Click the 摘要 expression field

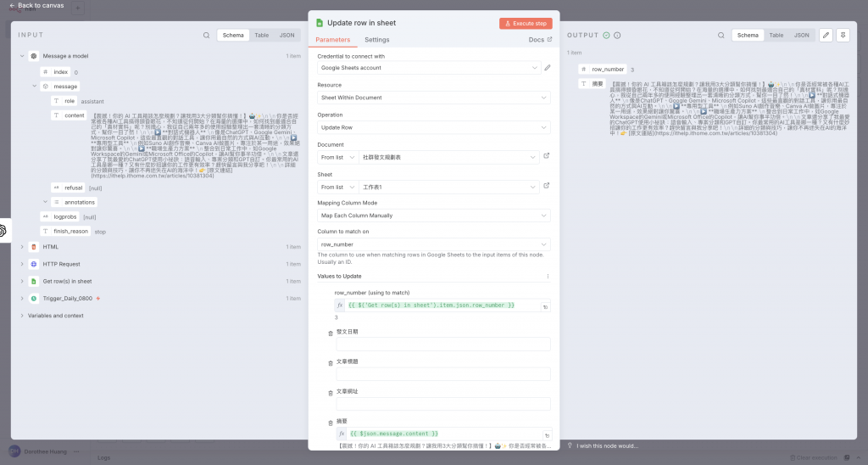click(x=444, y=434)
